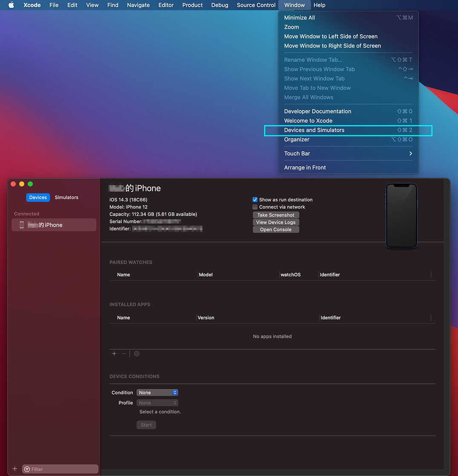Select Move Window to Right Side of Screen

pyautogui.click(x=348, y=46)
